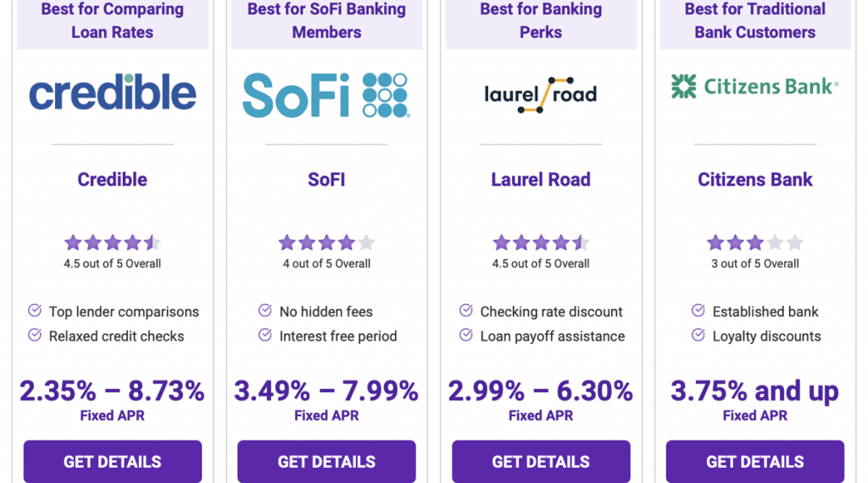Screen dimensions: 868x483
Task: Open Get Details for Laurel Road
Action: pos(541,462)
